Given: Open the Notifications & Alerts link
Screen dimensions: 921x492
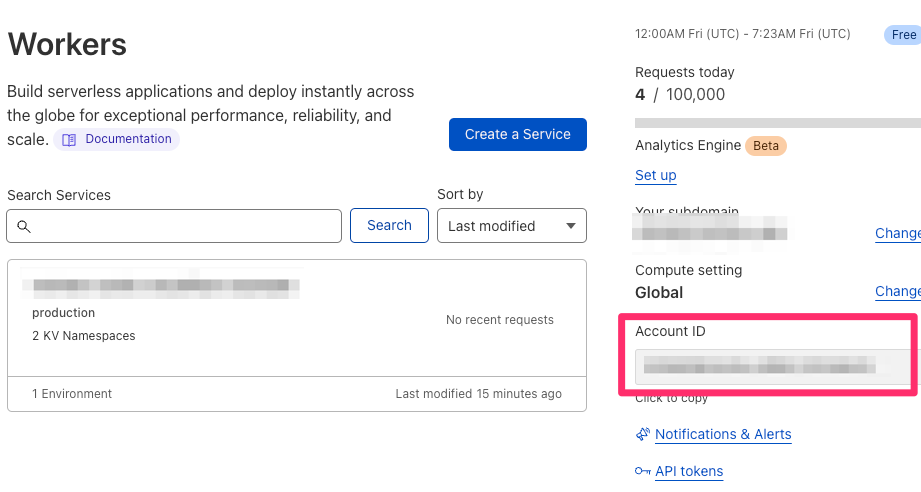Looking at the screenshot, I should click(723, 434).
